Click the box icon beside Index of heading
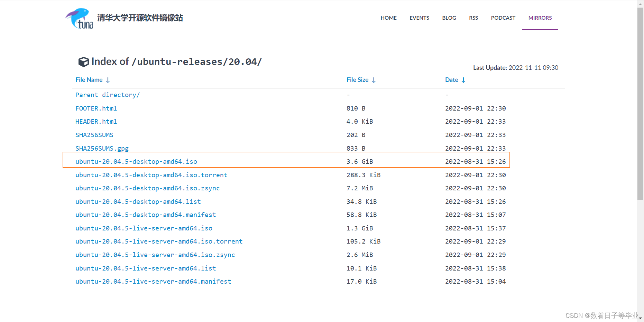 point(84,62)
